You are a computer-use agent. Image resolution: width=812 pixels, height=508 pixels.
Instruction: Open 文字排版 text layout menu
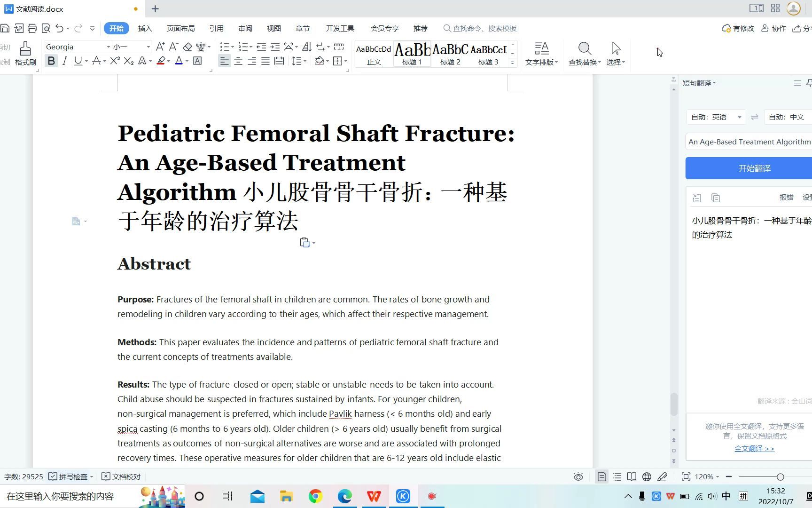click(541, 54)
